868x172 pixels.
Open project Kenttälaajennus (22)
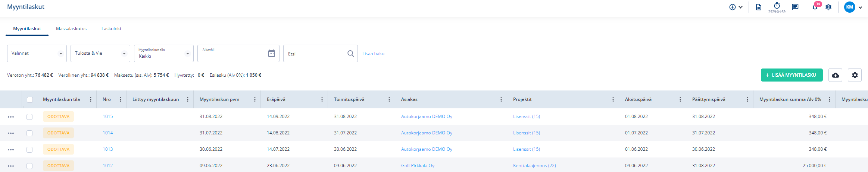coord(534,166)
